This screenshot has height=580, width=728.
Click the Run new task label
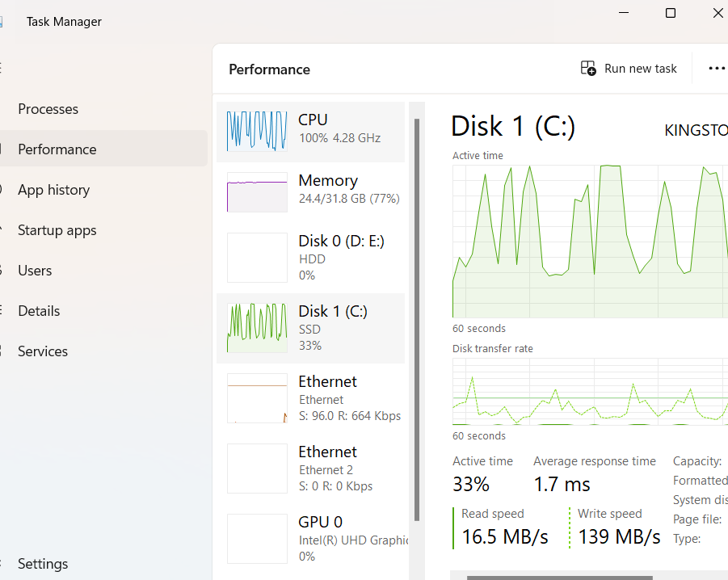pos(640,69)
